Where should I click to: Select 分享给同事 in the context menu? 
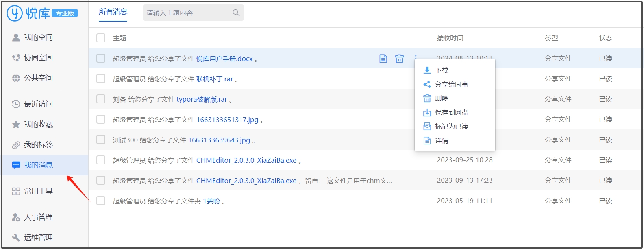(x=451, y=85)
